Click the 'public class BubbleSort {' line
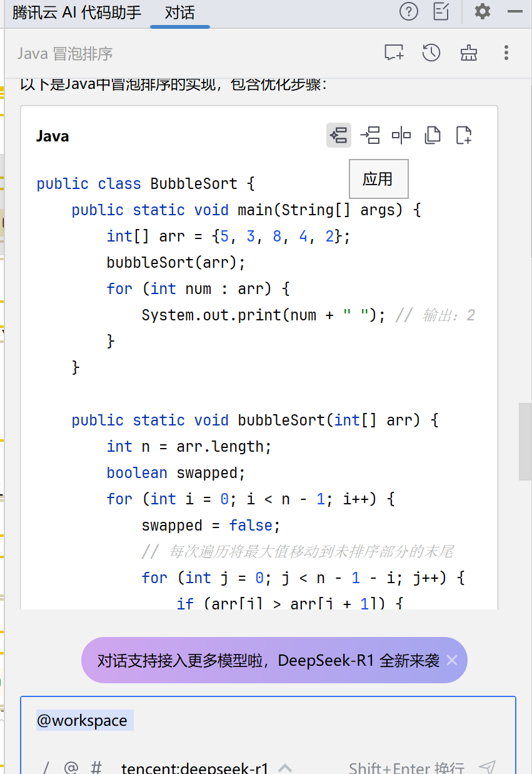This screenshot has width=532, height=774. (146, 183)
